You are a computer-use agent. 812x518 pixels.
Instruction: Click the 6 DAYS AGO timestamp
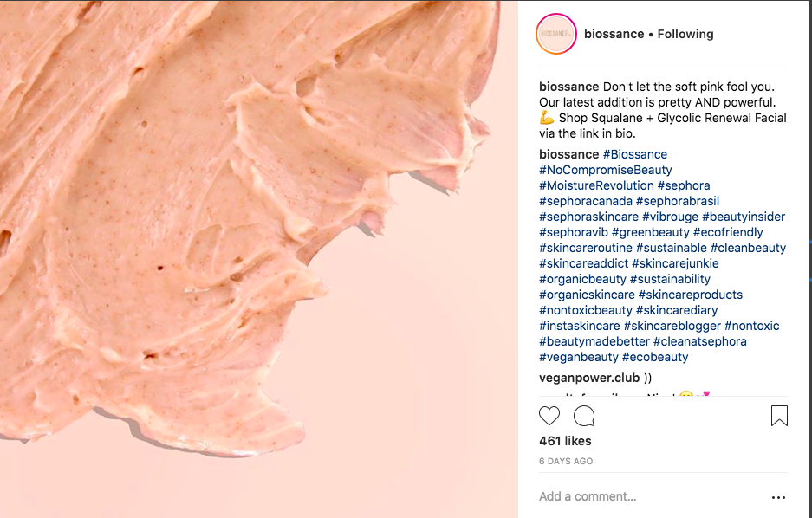[x=566, y=462]
